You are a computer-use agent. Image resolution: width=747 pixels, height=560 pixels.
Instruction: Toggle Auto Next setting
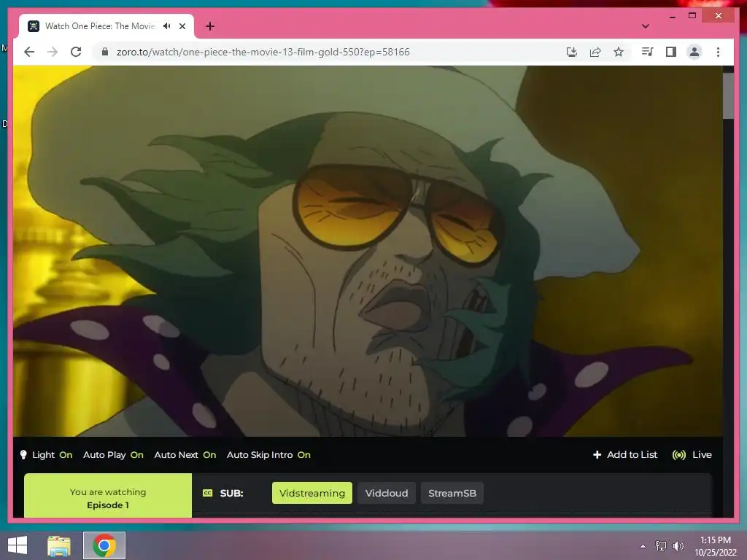(x=185, y=455)
